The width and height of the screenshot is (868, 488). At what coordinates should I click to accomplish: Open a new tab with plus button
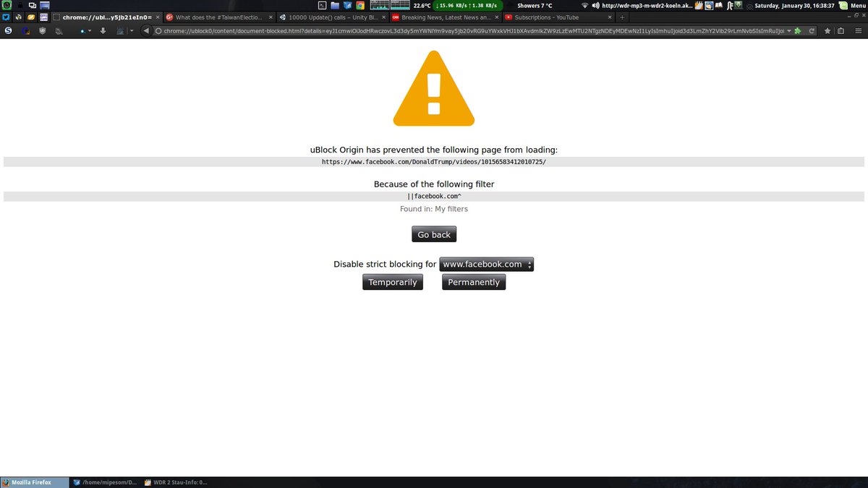[x=622, y=17]
